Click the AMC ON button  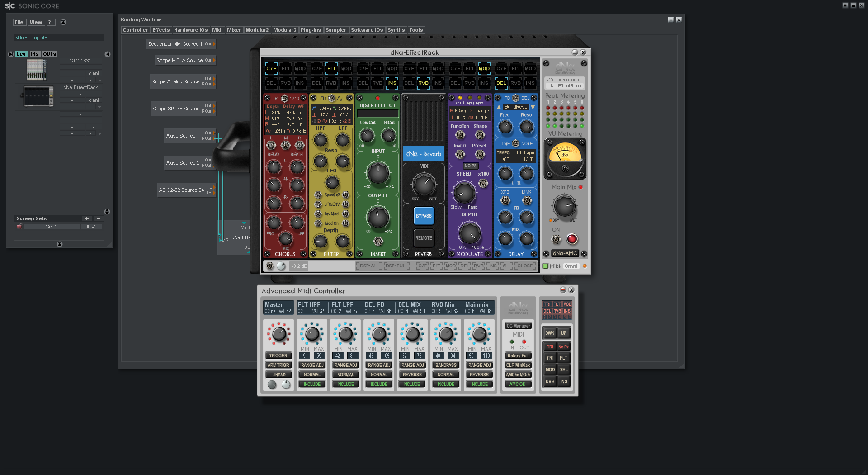click(x=518, y=384)
